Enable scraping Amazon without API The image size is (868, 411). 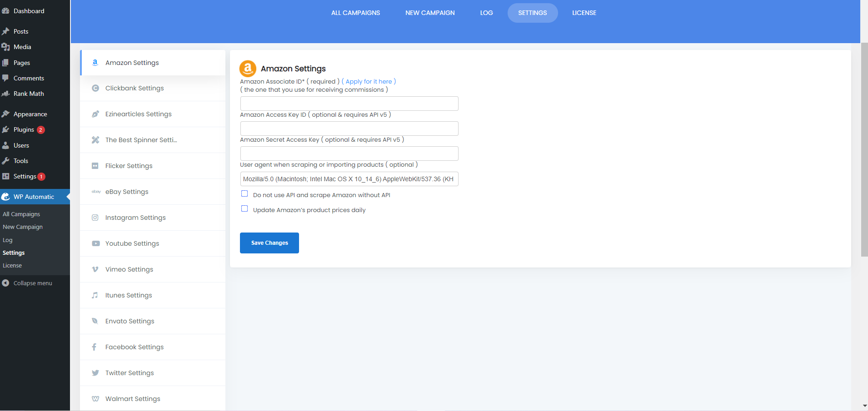(x=245, y=193)
